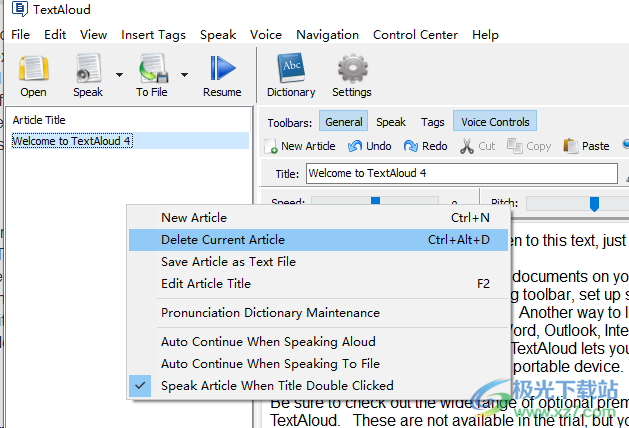The height and width of the screenshot is (428, 629).
Task: Click the Paste clipboard button
Action: coord(586,146)
